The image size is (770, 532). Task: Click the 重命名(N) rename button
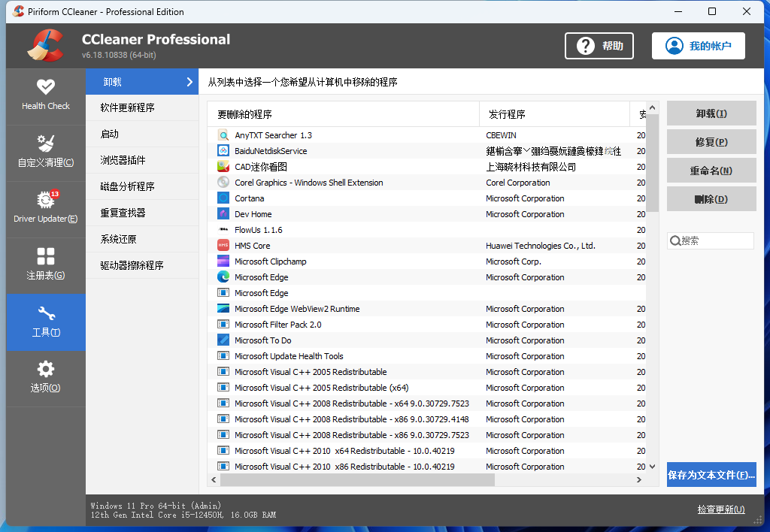(x=711, y=171)
